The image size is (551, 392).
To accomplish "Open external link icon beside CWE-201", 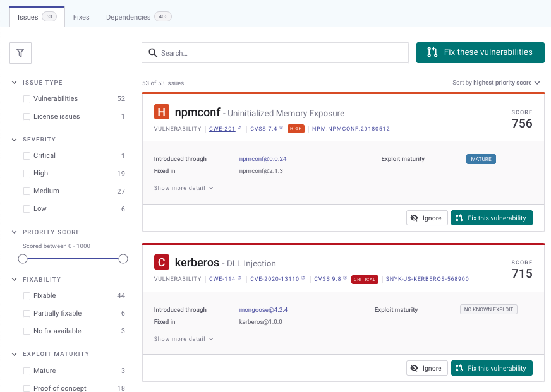I will click(x=239, y=128).
